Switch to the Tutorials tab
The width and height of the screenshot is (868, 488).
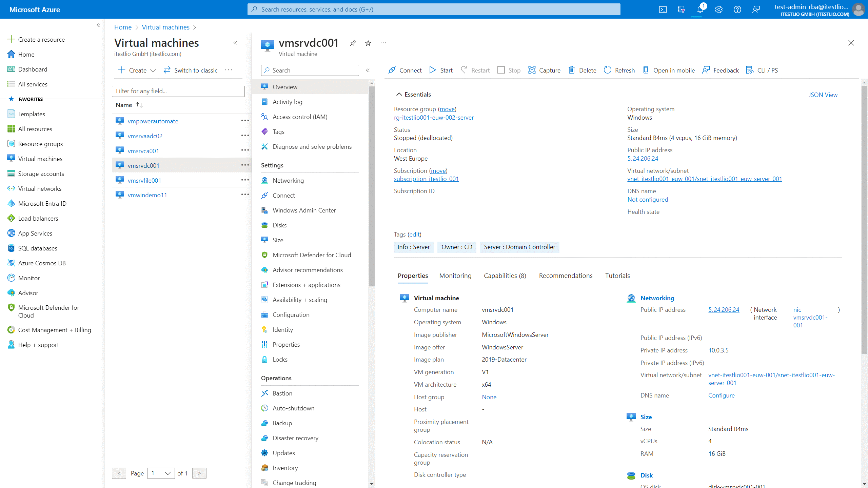[x=617, y=276]
